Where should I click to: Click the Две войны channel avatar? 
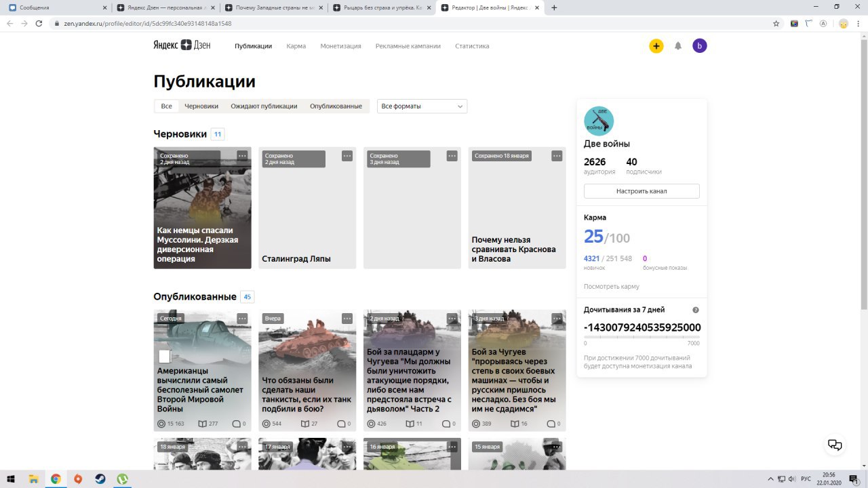[599, 121]
